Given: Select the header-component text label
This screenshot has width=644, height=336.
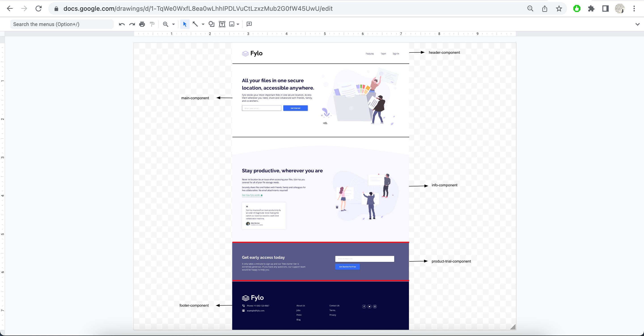Looking at the screenshot, I should click(444, 53).
